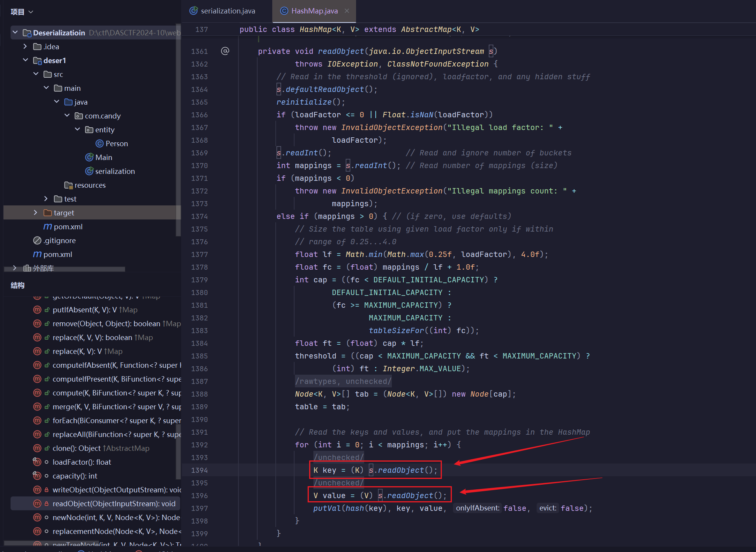Viewport: 756px width, 552px height.
Task: Collapse the main folder
Action: [x=46, y=88]
